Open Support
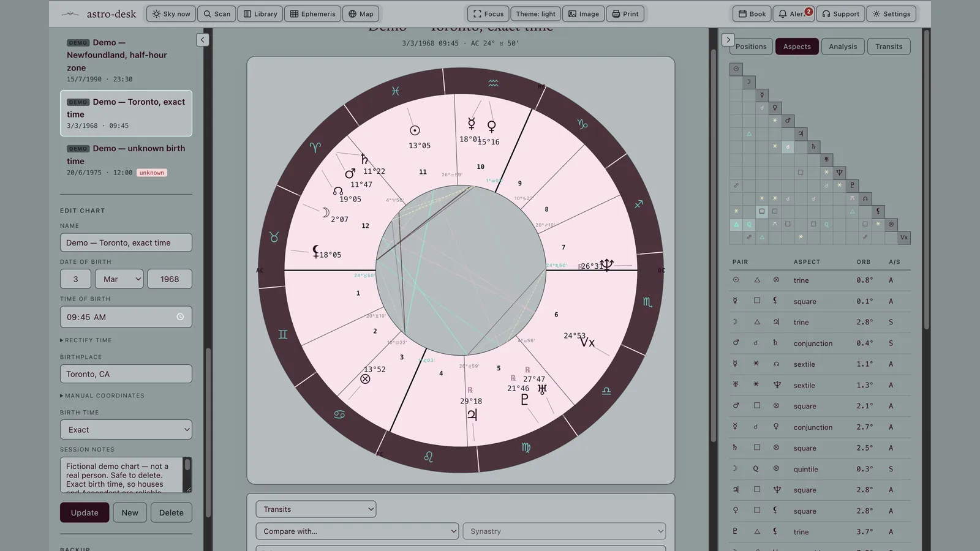 click(840, 13)
